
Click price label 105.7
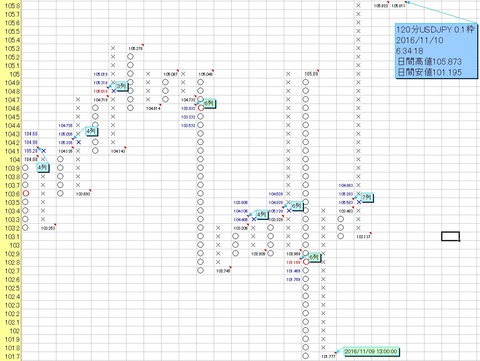[x=12, y=14]
